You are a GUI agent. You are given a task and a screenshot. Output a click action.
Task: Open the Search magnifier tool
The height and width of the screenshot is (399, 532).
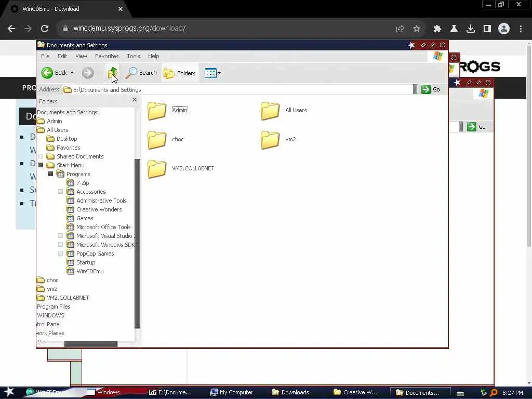[141, 73]
